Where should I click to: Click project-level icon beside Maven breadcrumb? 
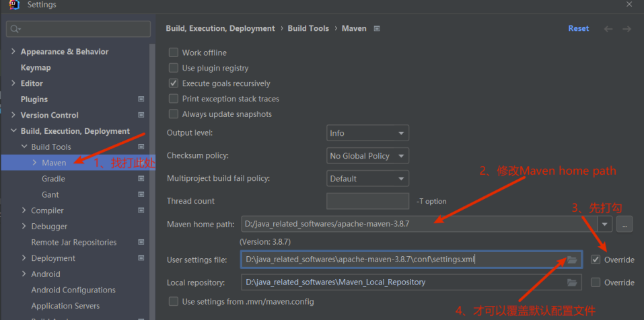377,29
